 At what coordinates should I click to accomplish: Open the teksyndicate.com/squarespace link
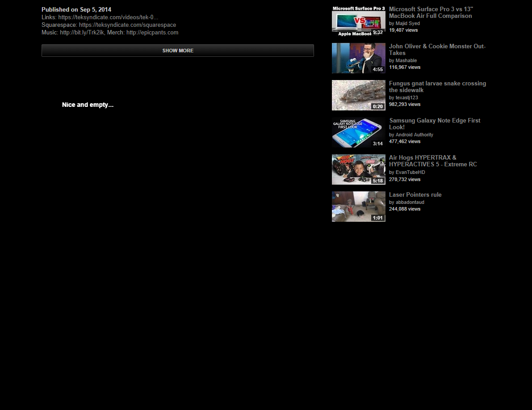[128, 25]
